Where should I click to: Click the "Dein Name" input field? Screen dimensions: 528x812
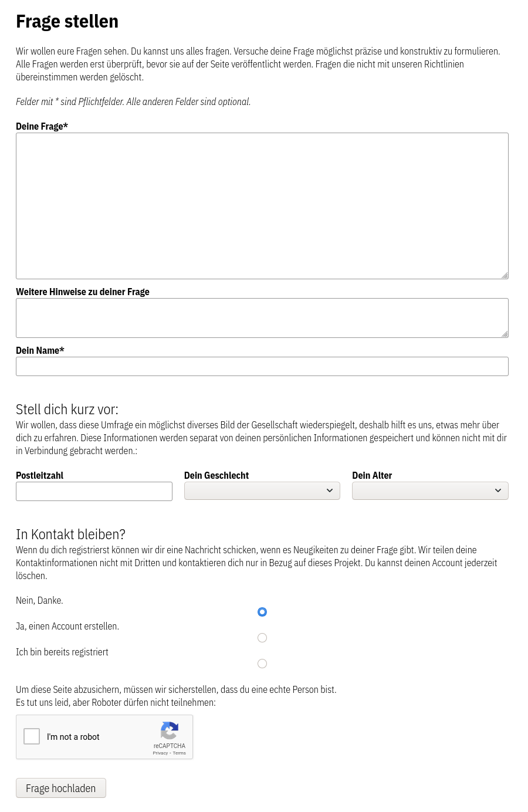click(262, 366)
